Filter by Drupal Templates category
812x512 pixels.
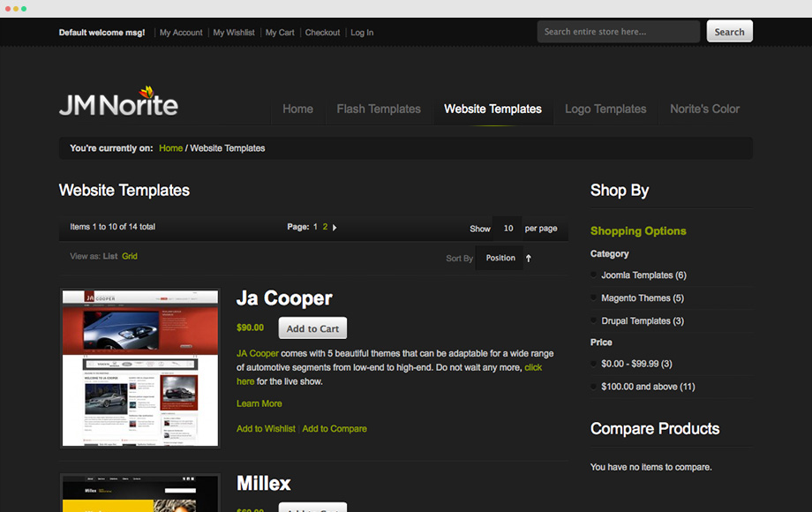click(643, 321)
